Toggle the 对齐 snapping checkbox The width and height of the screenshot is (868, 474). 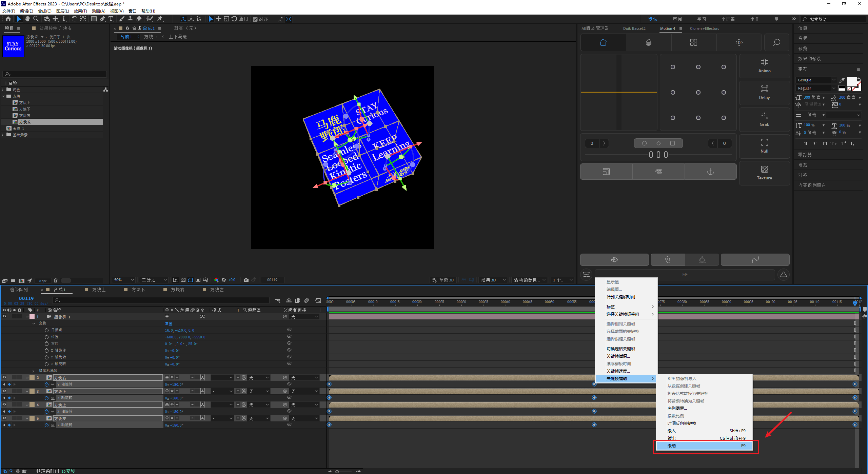click(x=255, y=19)
